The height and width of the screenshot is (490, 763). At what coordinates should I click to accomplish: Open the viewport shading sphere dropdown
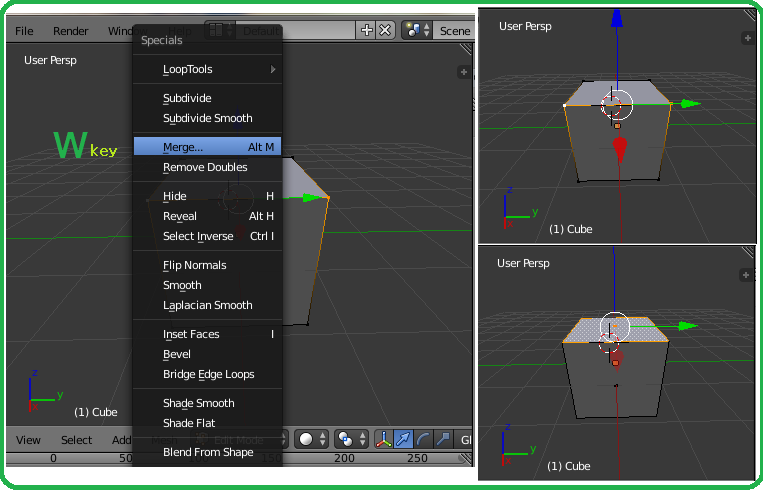pos(311,439)
